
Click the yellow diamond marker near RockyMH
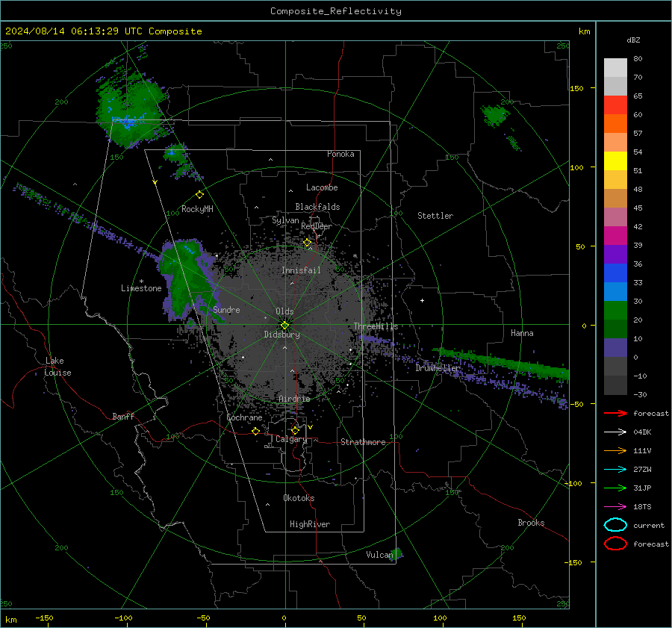click(x=199, y=195)
